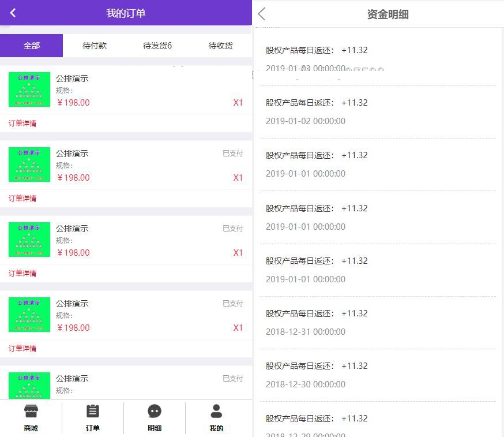
Task: Open 订单详情 of the first order
Action: tap(22, 124)
